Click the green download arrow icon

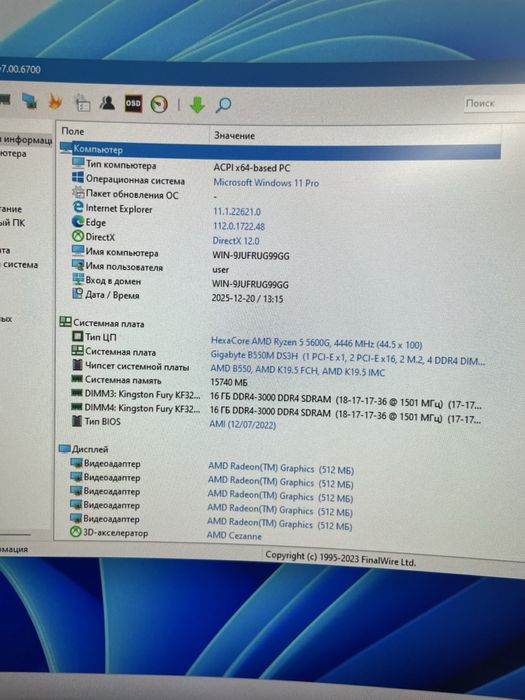197,104
